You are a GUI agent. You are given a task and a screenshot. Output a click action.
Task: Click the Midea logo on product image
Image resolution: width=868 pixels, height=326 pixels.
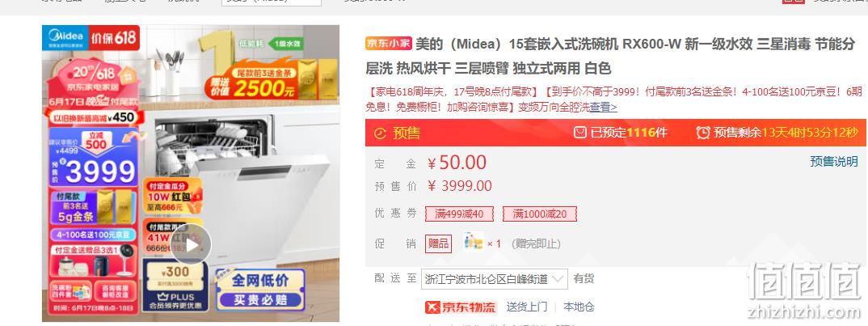65,37
